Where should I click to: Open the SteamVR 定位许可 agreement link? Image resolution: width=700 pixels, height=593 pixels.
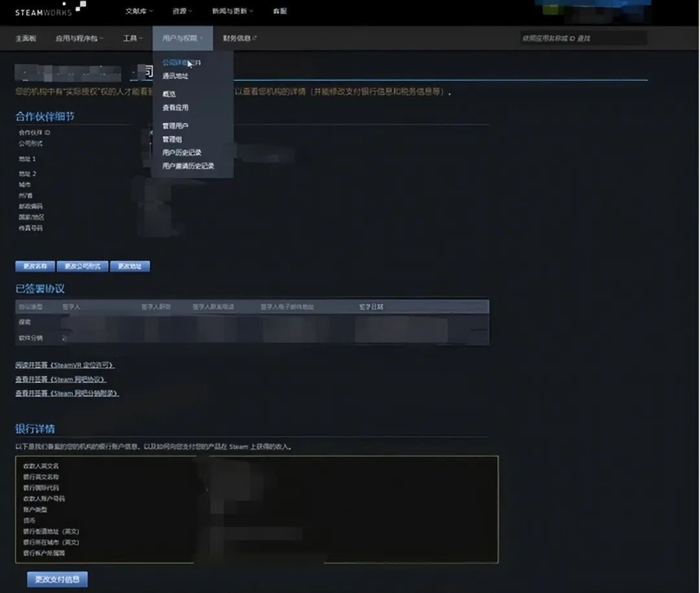[65, 366]
